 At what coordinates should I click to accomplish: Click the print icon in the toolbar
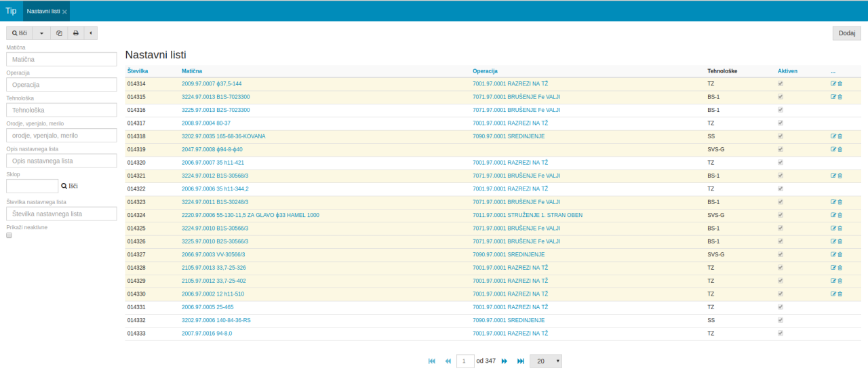pyautogui.click(x=75, y=33)
